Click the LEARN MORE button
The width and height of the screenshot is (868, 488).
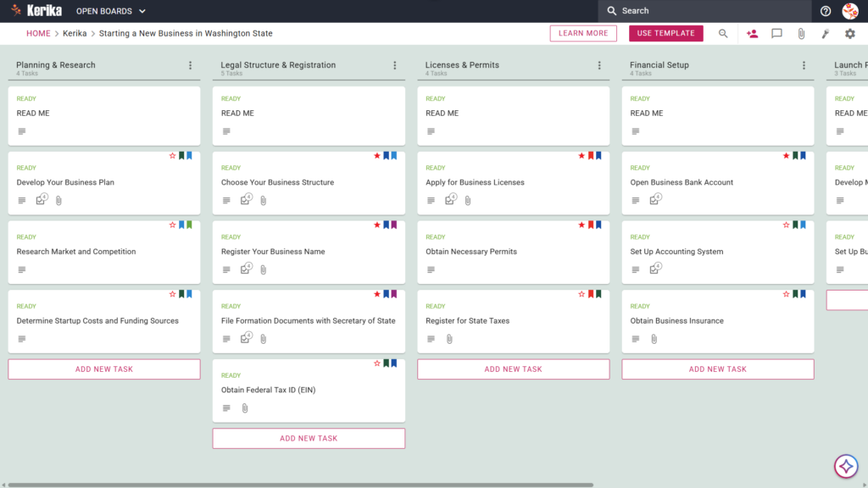click(x=583, y=33)
